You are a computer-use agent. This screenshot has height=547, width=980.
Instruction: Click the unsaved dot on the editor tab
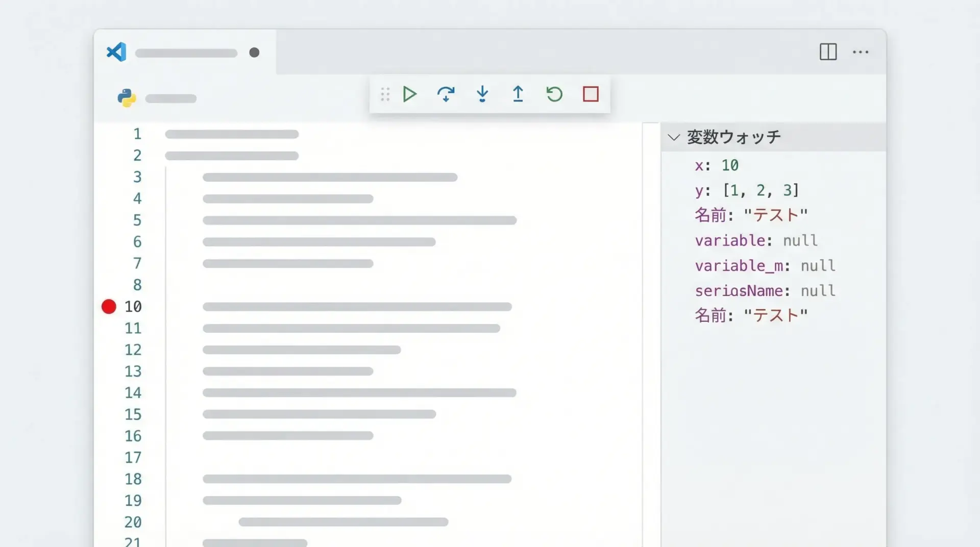pyautogui.click(x=254, y=53)
